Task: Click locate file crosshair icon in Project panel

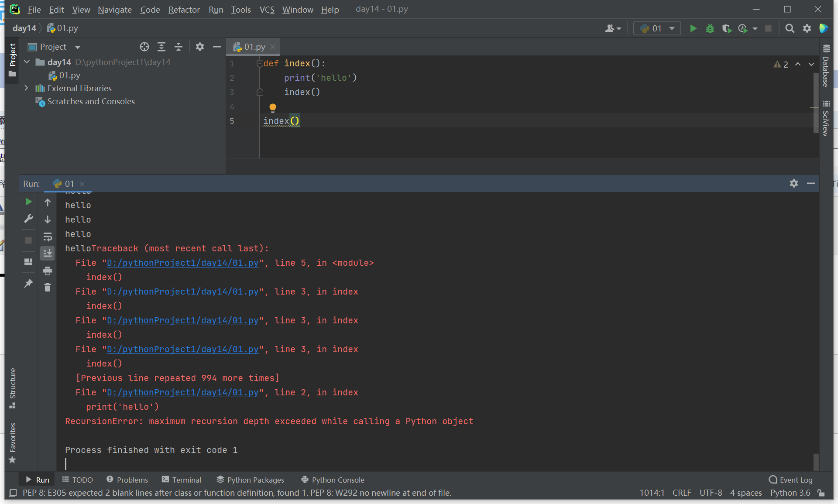Action: click(x=144, y=47)
